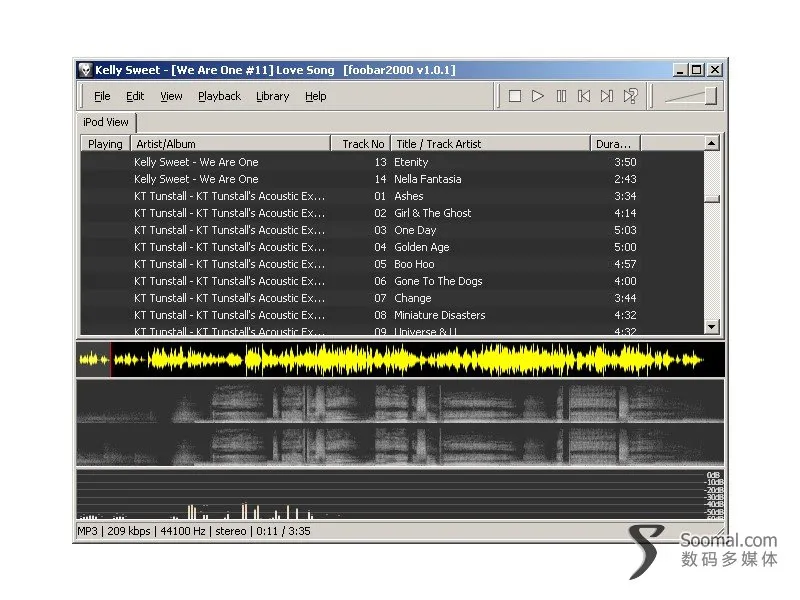
Task: Click track number 02 cell
Action: (x=380, y=213)
